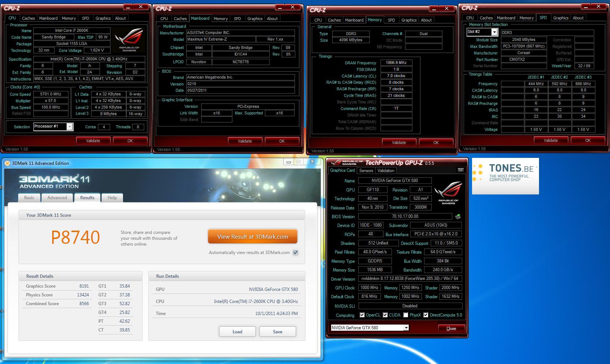
Task: Click the Physics Score 13424 row
Action: (57, 295)
